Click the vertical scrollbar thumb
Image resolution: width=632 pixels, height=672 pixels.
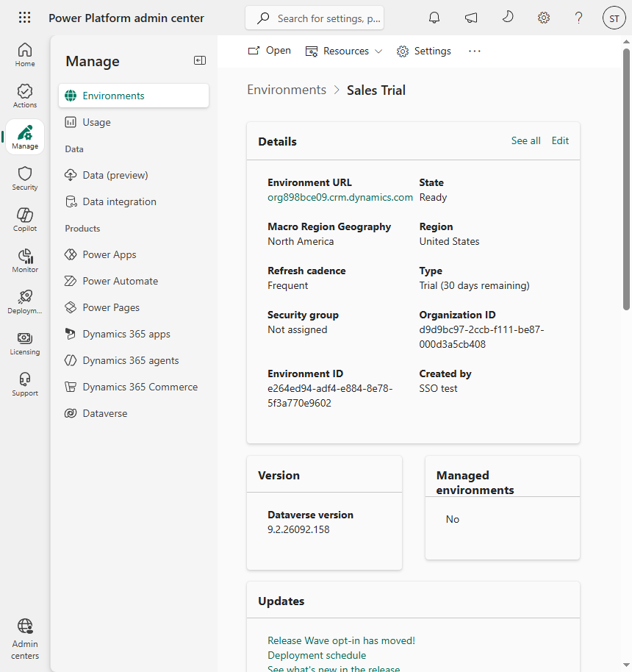coord(626,179)
